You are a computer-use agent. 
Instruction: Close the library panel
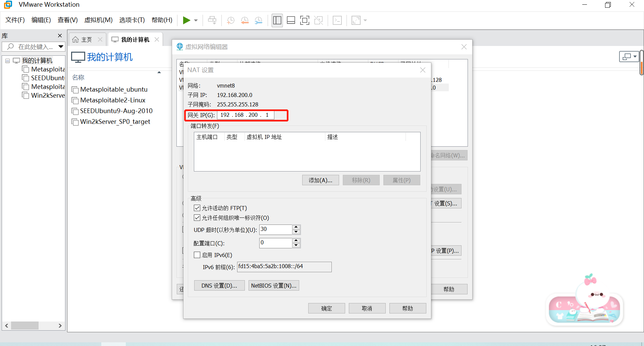click(60, 36)
